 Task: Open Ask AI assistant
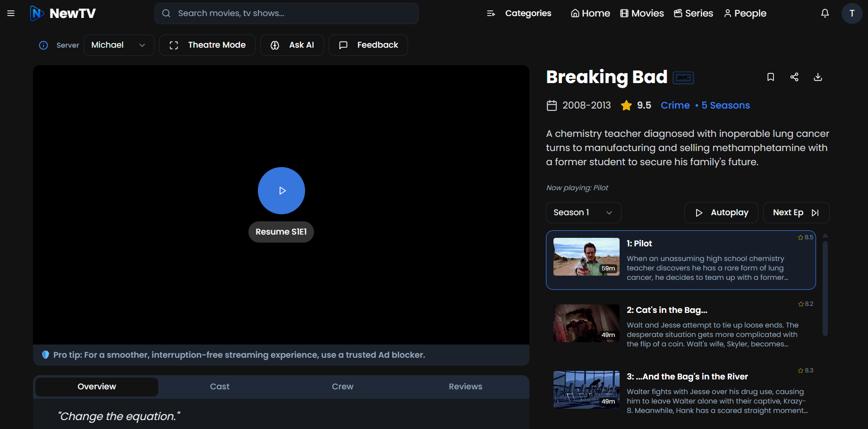tap(292, 45)
